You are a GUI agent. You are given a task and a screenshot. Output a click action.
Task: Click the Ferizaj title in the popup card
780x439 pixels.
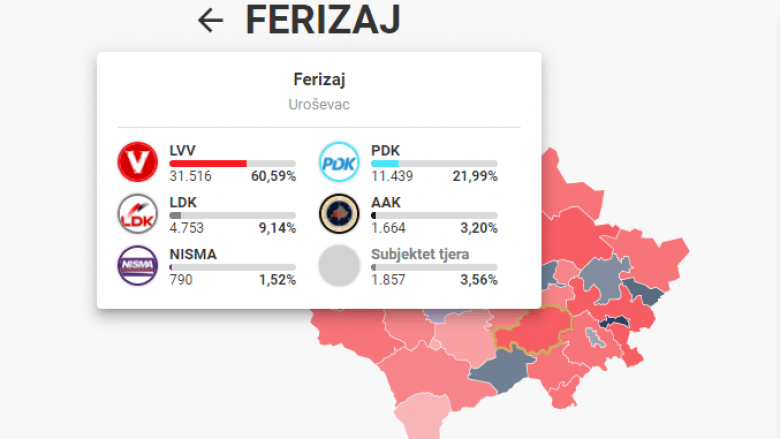(x=319, y=79)
